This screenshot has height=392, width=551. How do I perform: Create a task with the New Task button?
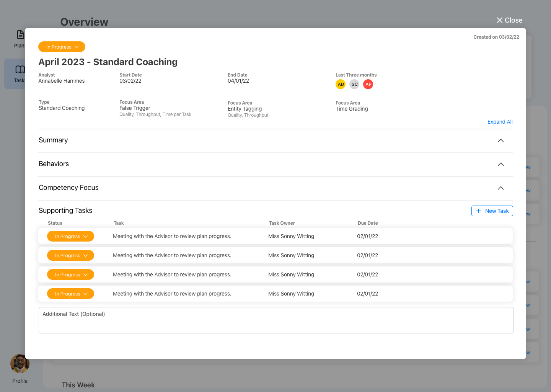492,211
